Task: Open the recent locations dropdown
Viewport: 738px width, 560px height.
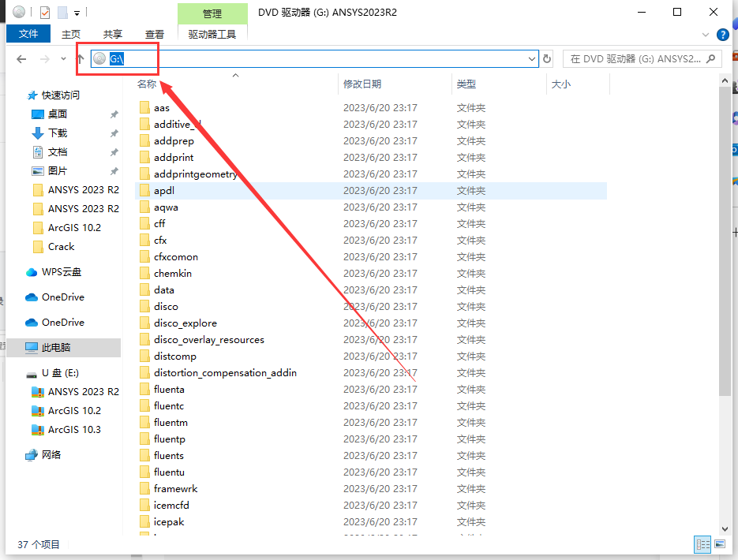Action: coord(64,59)
